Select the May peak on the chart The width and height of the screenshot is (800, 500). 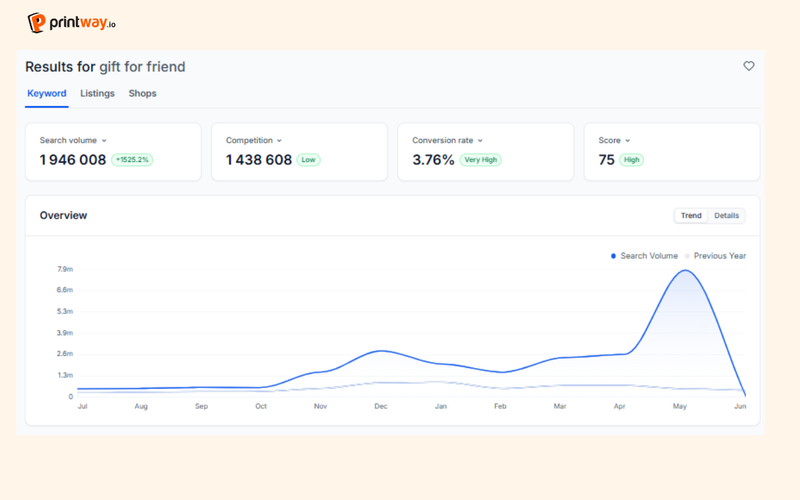pos(684,270)
